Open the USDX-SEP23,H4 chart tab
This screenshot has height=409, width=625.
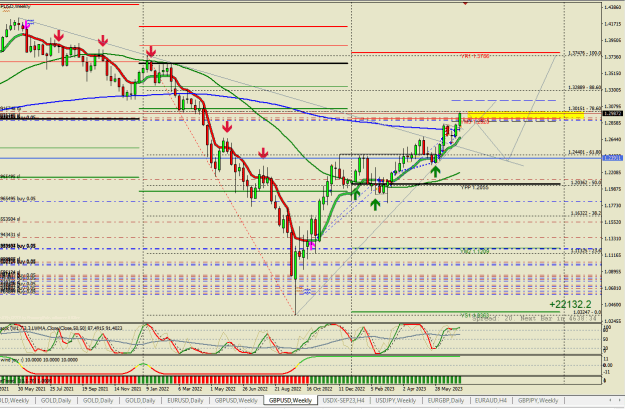[x=343, y=400]
